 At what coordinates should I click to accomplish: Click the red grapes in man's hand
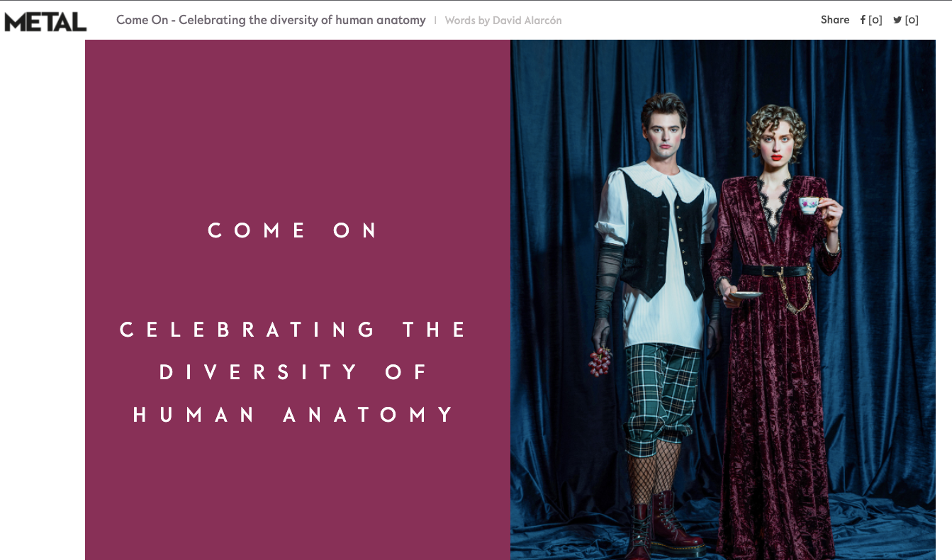[600, 361]
